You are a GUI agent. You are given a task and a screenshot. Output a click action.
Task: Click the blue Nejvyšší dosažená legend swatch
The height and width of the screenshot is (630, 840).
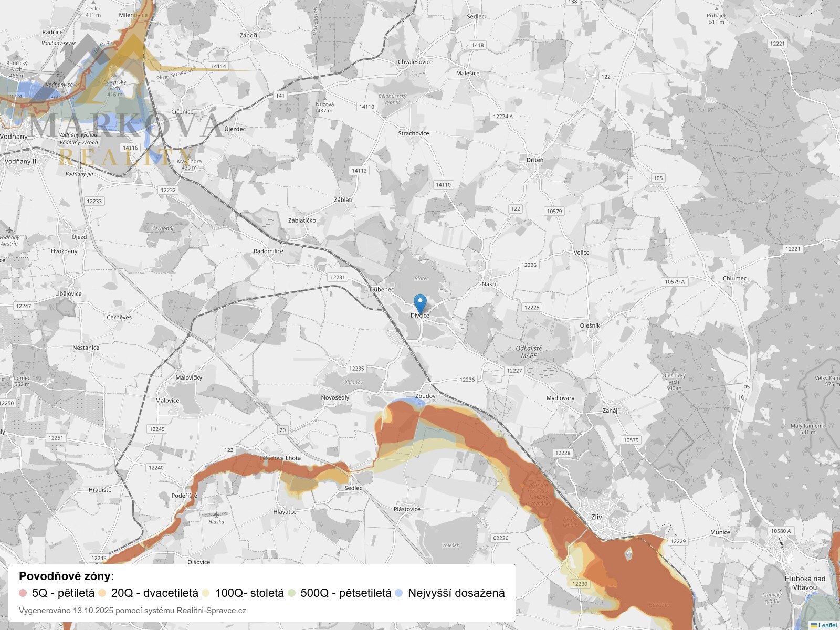tap(399, 593)
